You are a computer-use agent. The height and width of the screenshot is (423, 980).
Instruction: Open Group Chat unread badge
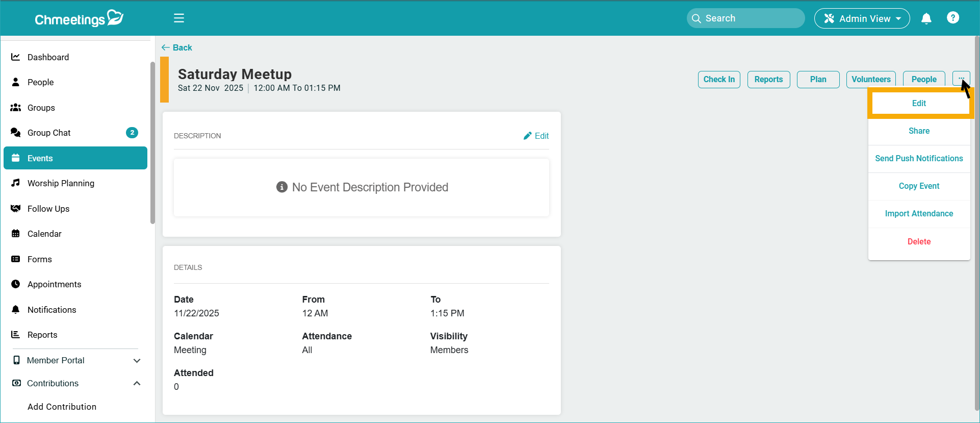point(132,133)
